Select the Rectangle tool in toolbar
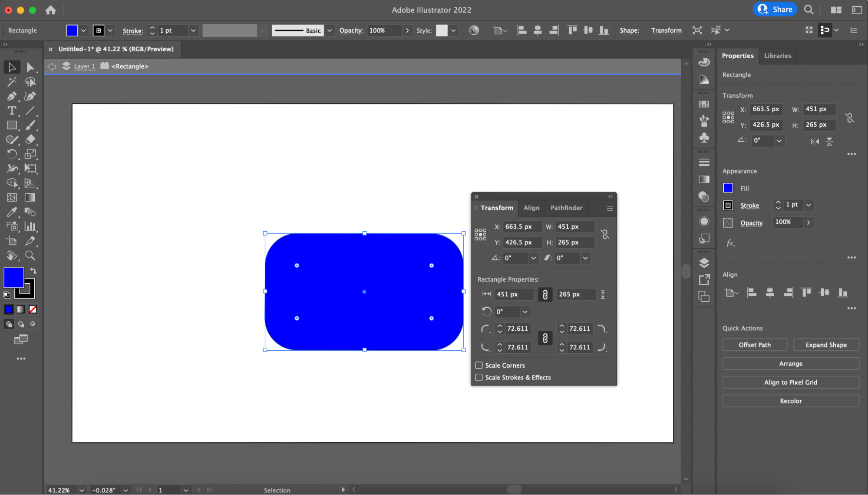The height and width of the screenshot is (495, 868). click(11, 125)
